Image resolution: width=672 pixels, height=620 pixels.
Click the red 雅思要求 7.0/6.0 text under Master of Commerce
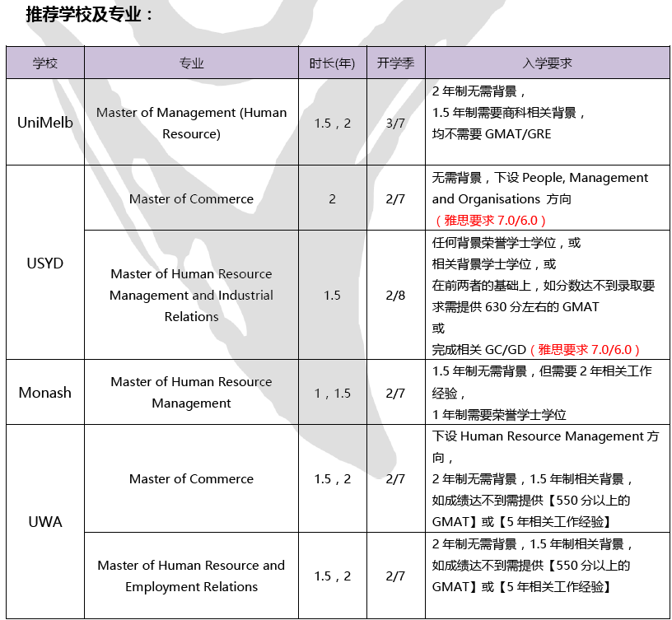pyautogui.click(x=490, y=220)
